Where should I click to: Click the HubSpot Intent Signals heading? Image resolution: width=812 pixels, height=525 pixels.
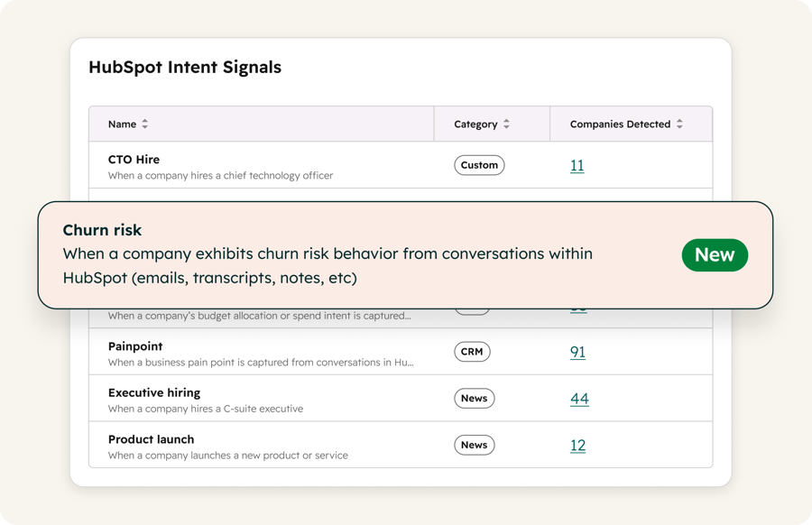pyautogui.click(x=185, y=68)
